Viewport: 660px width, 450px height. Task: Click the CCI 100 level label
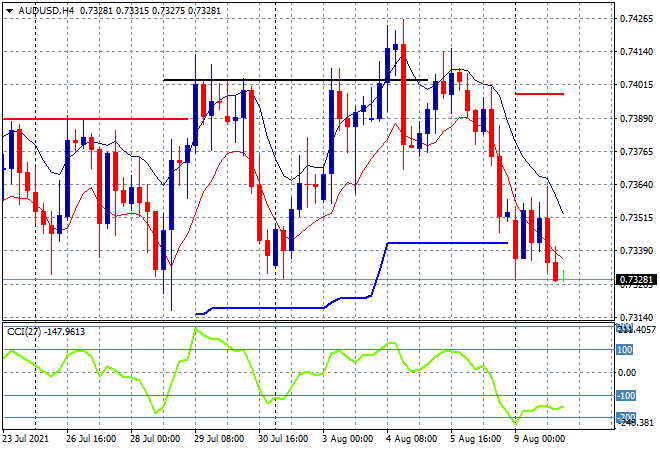[625, 350]
